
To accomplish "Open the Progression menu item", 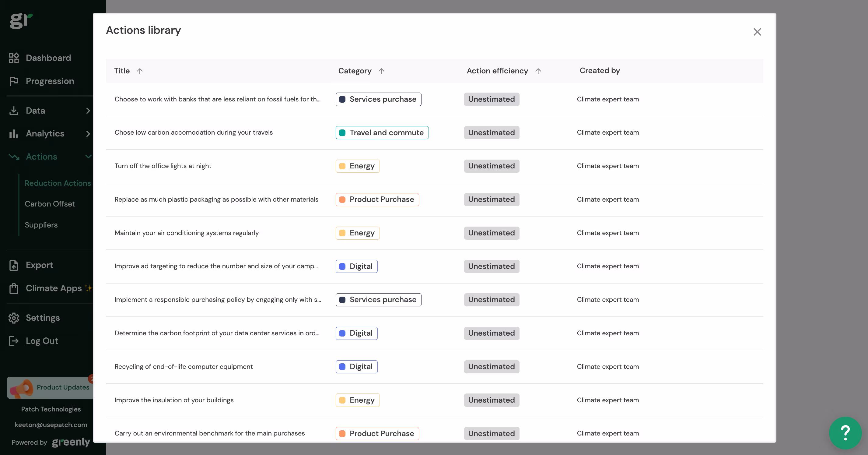I will [x=50, y=81].
